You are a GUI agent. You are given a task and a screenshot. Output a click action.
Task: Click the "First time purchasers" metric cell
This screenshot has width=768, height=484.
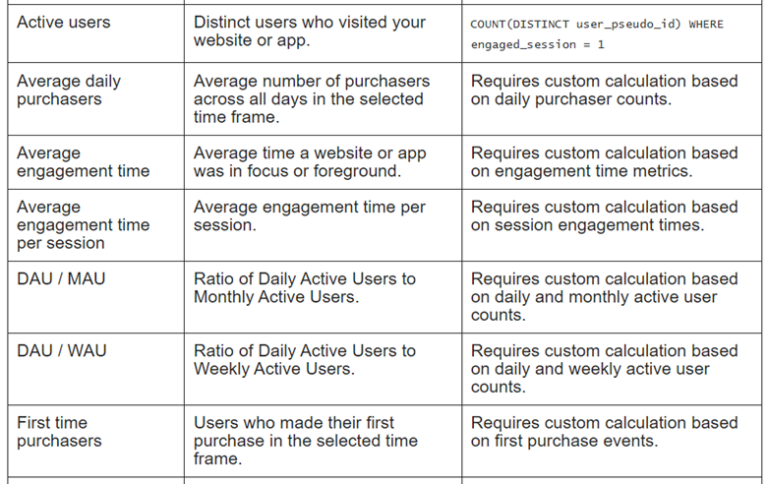59,432
